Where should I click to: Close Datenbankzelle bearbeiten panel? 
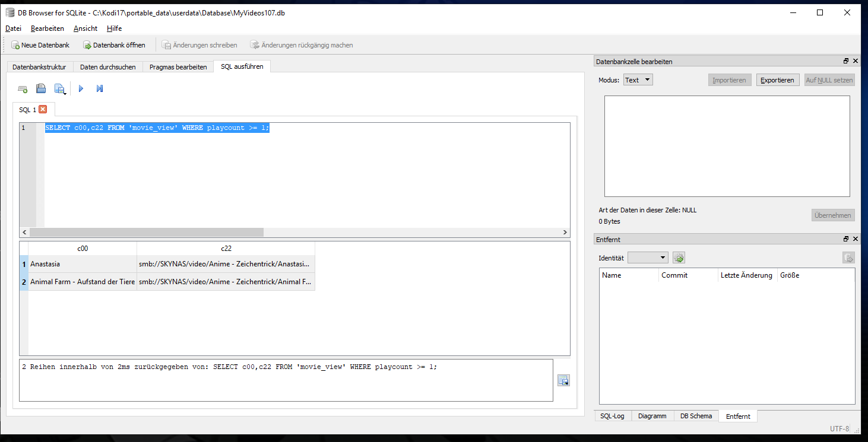(856, 61)
